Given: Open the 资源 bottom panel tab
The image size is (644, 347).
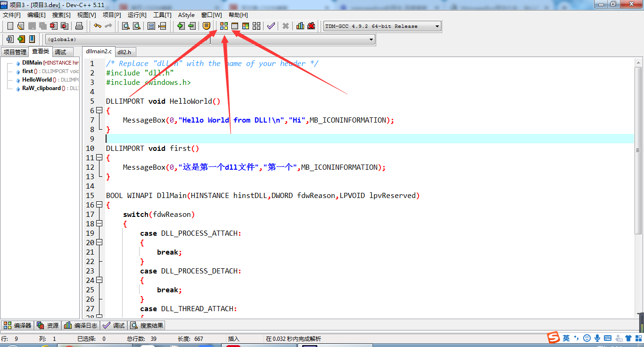Looking at the screenshot, I should (48, 325).
